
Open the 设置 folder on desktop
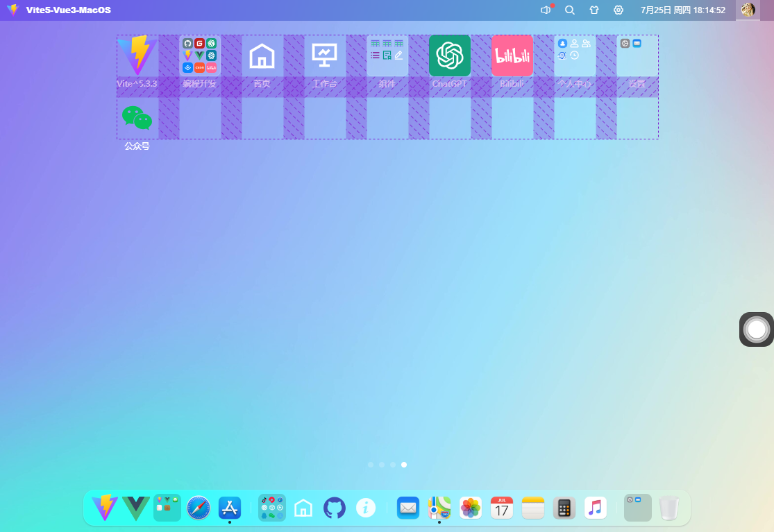pos(637,55)
